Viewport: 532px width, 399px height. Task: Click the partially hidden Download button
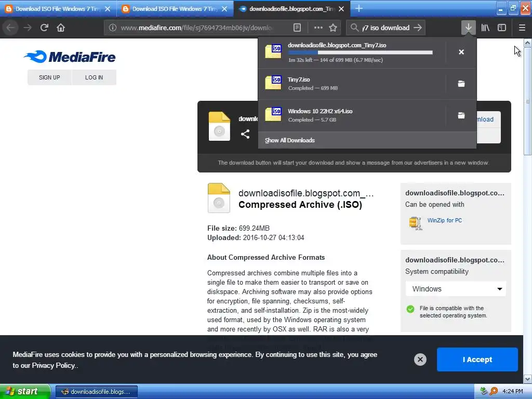(x=488, y=119)
